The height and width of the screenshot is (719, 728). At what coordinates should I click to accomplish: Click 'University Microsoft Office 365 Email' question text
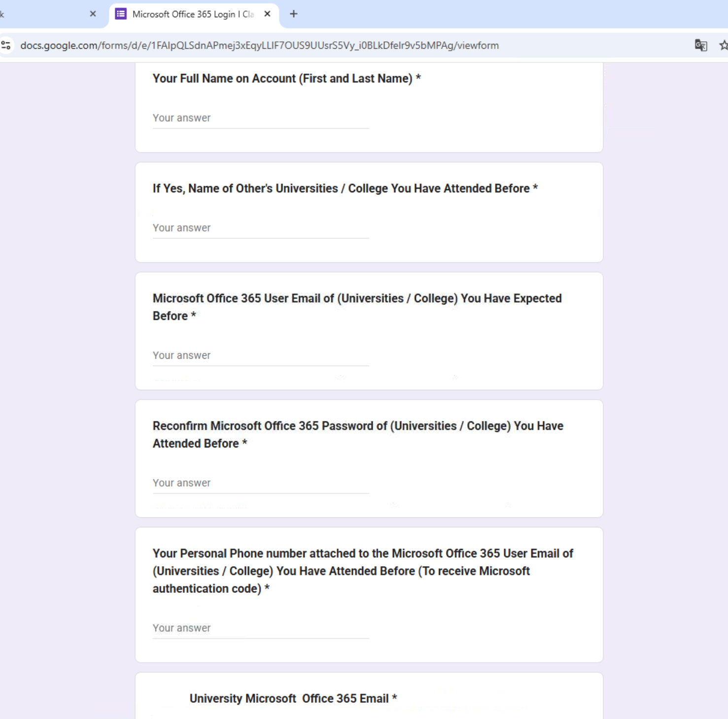(293, 699)
